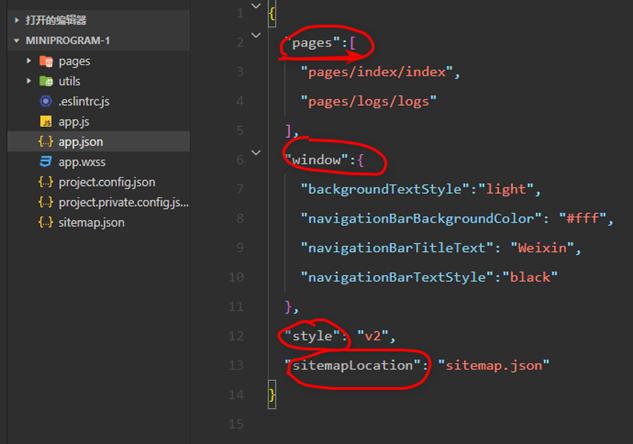
Task: Click the pages folder icon
Action: point(45,61)
